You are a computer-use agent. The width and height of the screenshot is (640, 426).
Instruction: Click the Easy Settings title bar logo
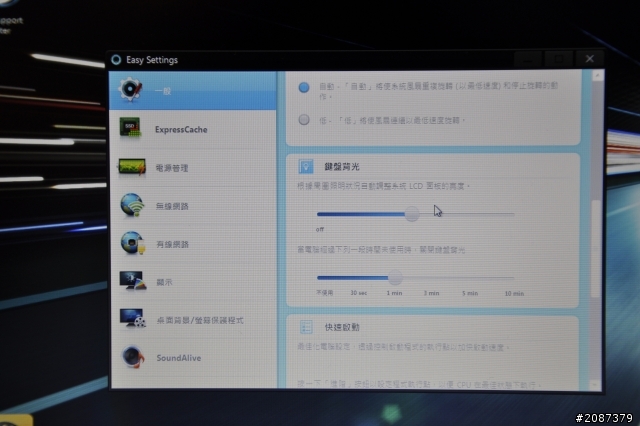click(x=116, y=60)
